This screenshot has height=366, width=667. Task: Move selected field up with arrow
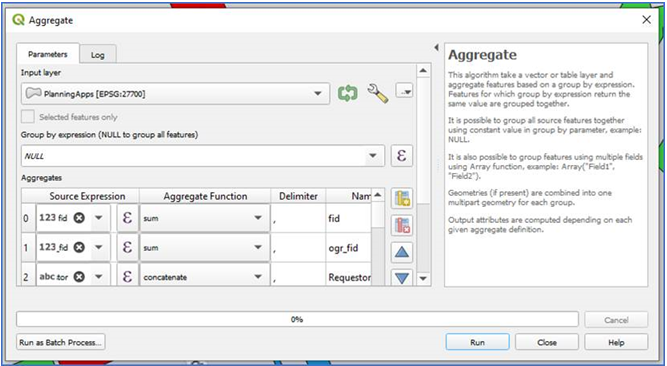(x=402, y=252)
